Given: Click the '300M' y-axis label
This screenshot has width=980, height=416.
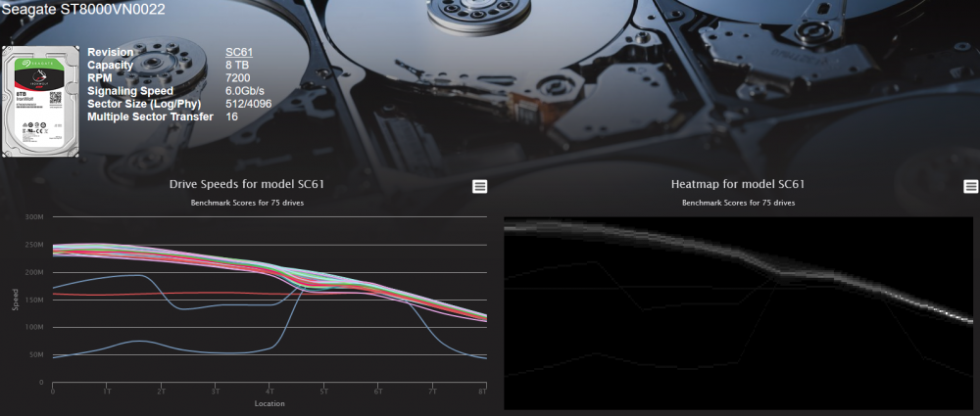Looking at the screenshot, I should click(34, 217).
